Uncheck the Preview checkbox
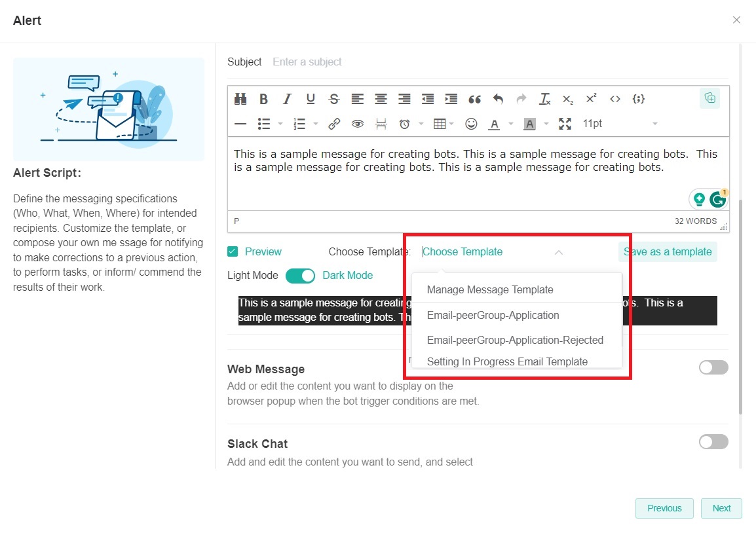Image resolution: width=756 pixels, height=533 pixels. [x=232, y=251]
